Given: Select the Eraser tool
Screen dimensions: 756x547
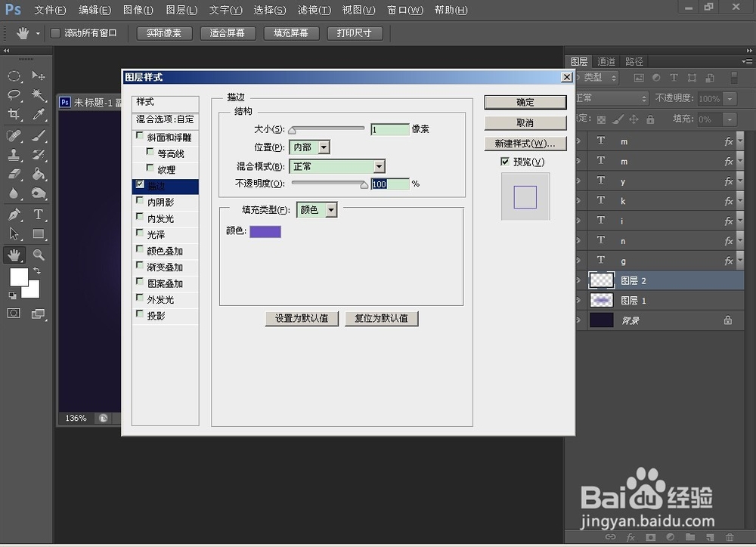Looking at the screenshot, I should [14, 174].
